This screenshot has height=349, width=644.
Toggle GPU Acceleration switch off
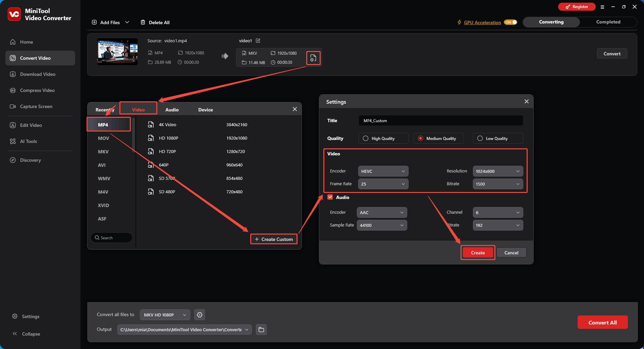(511, 22)
